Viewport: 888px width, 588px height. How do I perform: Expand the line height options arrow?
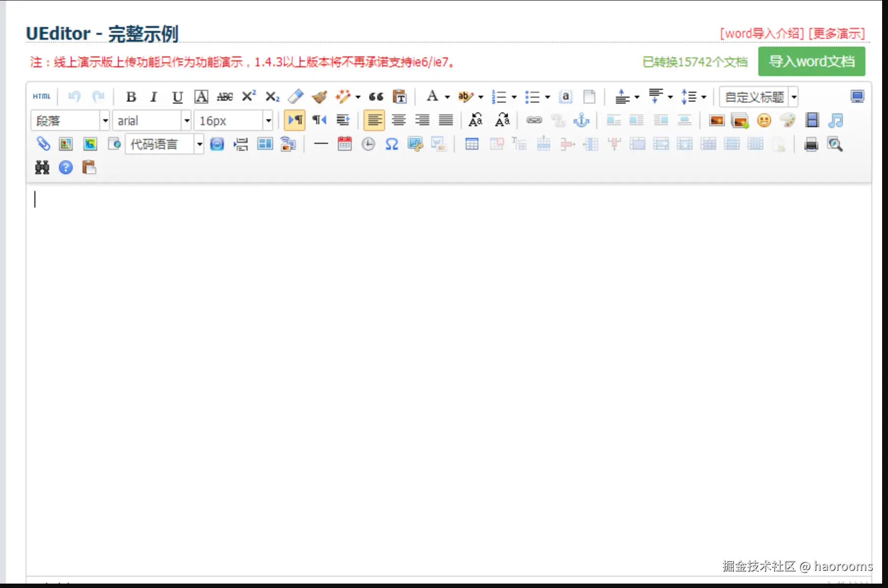pyautogui.click(x=704, y=97)
